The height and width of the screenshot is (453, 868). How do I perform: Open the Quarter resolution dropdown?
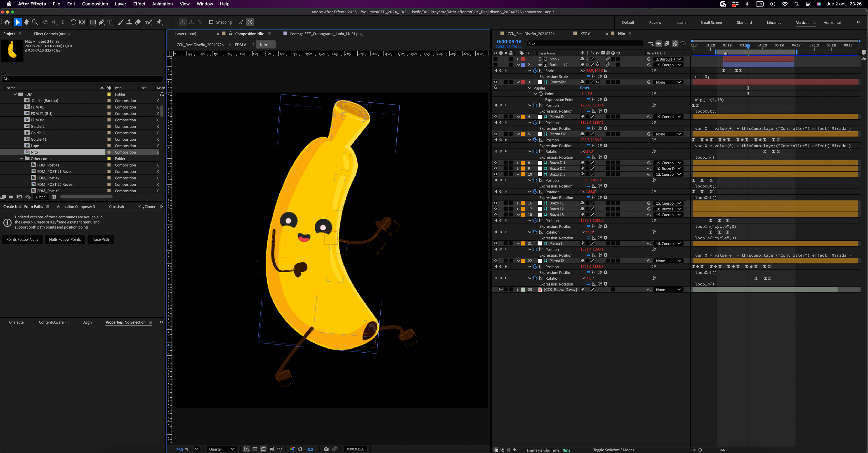point(221,449)
